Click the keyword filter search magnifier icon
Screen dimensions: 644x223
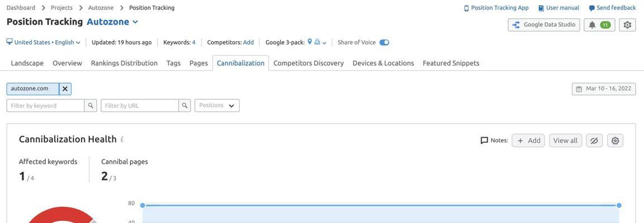[x=91, y=105]
